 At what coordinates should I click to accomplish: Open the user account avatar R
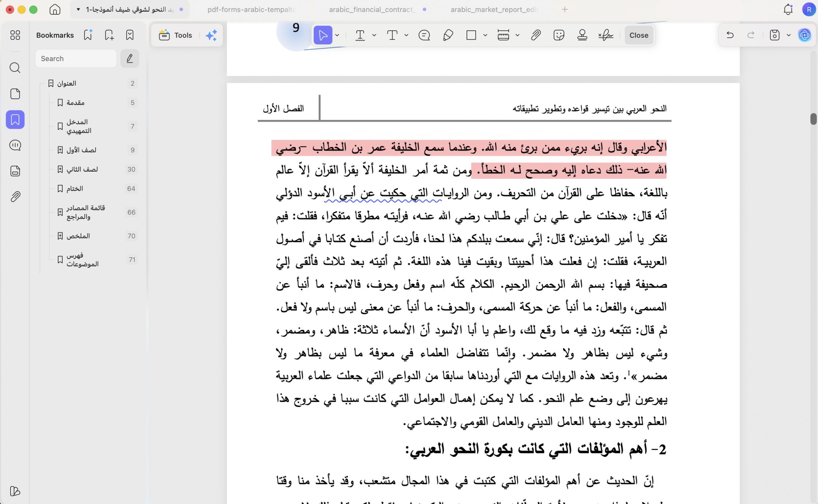[809, 9]
